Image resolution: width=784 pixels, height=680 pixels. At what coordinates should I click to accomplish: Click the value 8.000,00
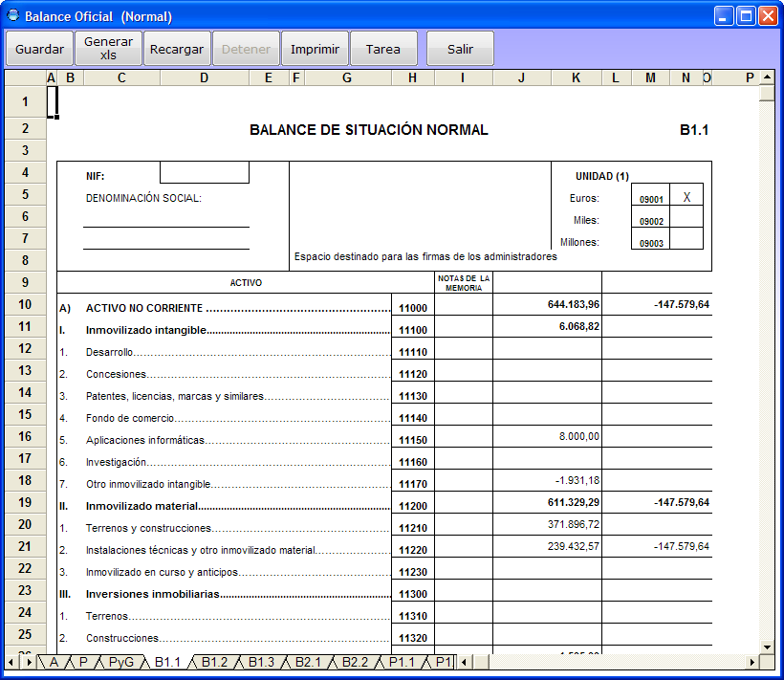(x=579, y=436)
